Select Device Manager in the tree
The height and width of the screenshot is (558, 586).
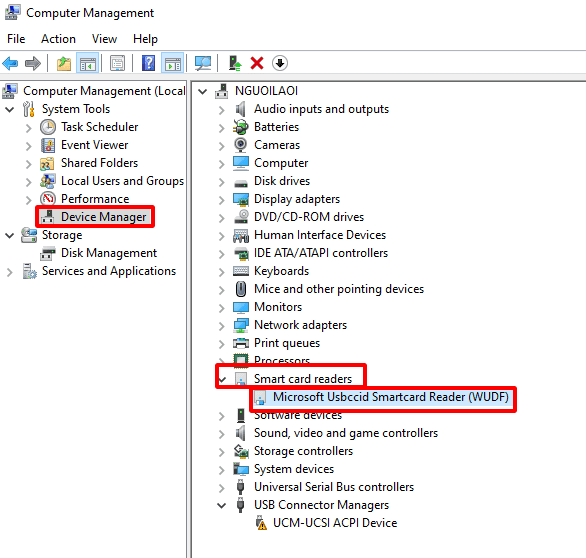[104, 217]
